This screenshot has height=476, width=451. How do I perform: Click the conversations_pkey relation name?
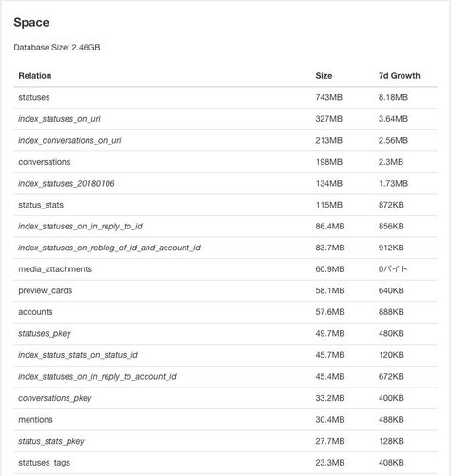[x=55, y=398]
